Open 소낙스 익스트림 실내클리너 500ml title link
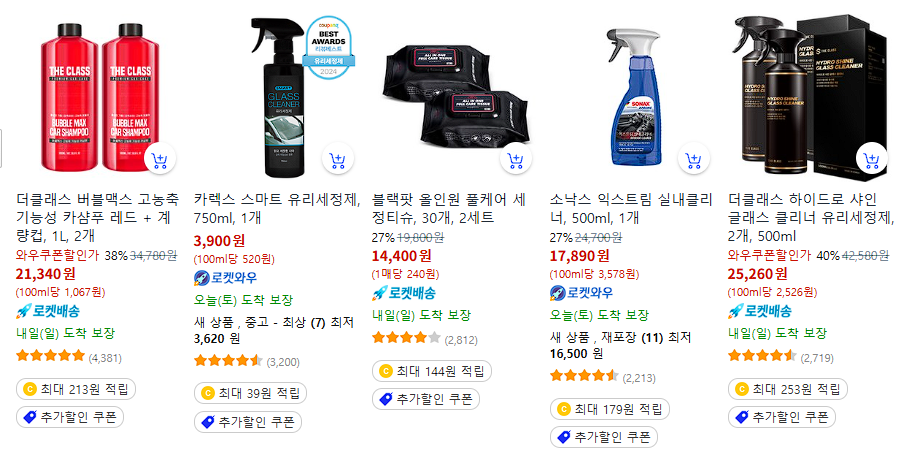 point(631,208)
